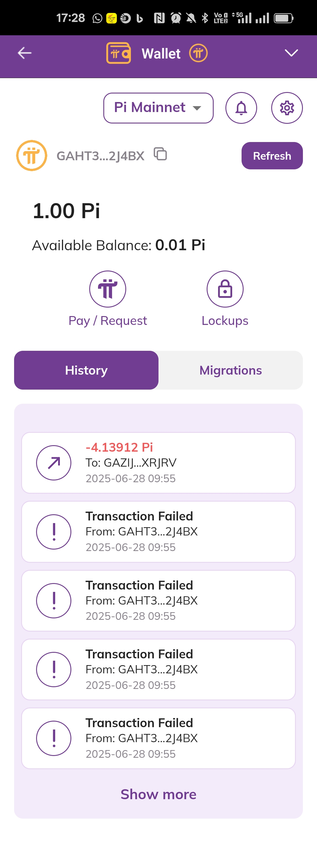The height and width of the screenshot is (868, 317).
Task: Switch to the Migrations tab
Action: (x=230, y=370)
